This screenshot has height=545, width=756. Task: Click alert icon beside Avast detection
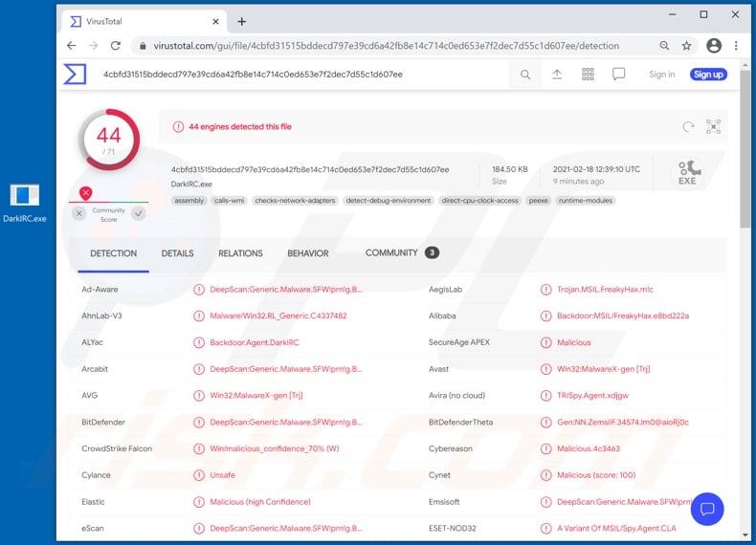coord(545,369)
